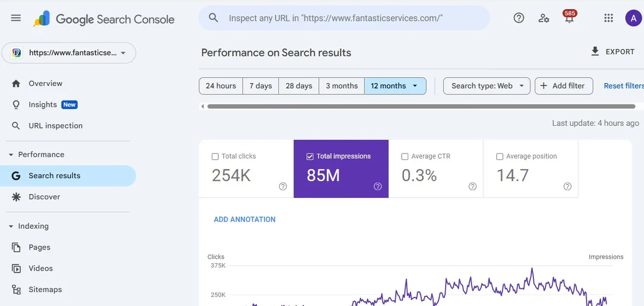Viewport: 644px width, 306px height.
Task: Click the Add filter button
Action: point(564,86)
